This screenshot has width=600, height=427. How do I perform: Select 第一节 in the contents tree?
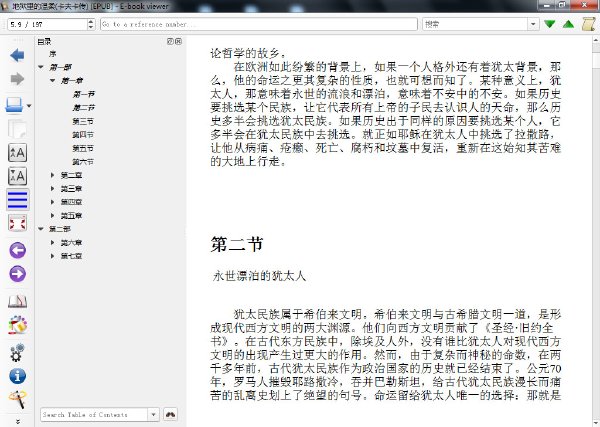point(83,94)
